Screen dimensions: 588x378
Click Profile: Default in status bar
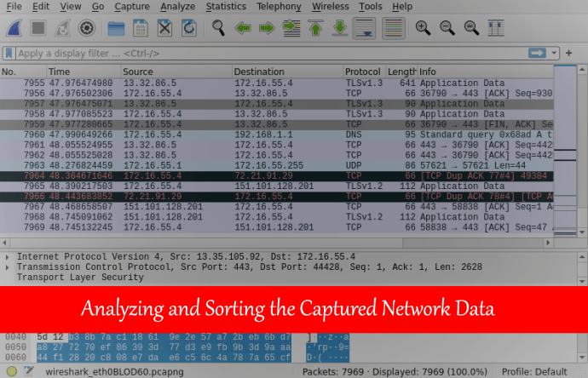pos(543,372)
